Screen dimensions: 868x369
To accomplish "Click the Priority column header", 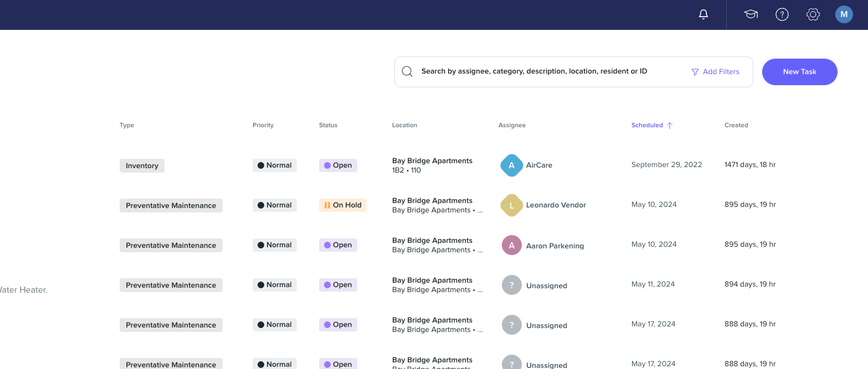I will coord(263,125).
